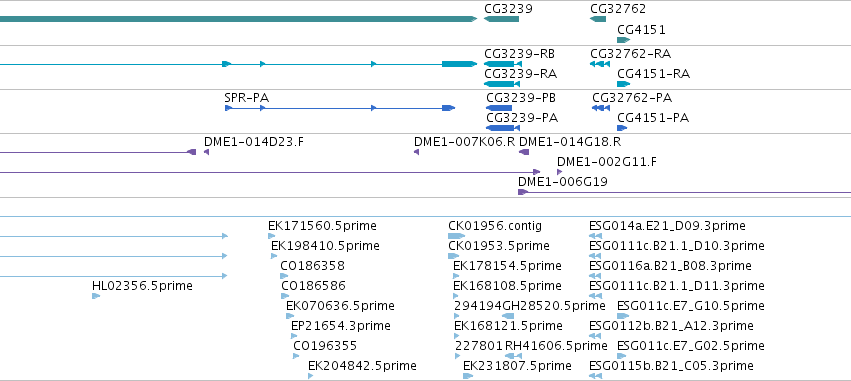The height and width of the screenshot is (381, 851).
Task: Select the RH41606.5prime EST glyph
Action: tap(513, 356)
